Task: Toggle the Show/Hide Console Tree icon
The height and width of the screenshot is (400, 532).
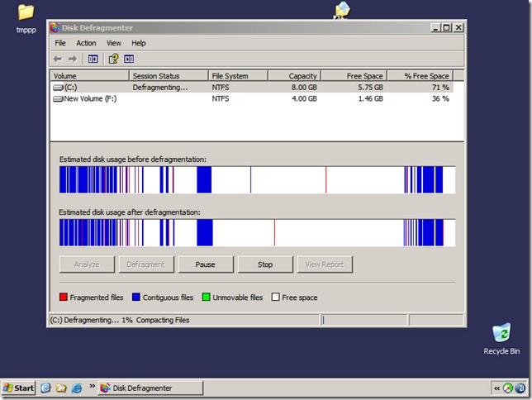Action: point(93,59)
